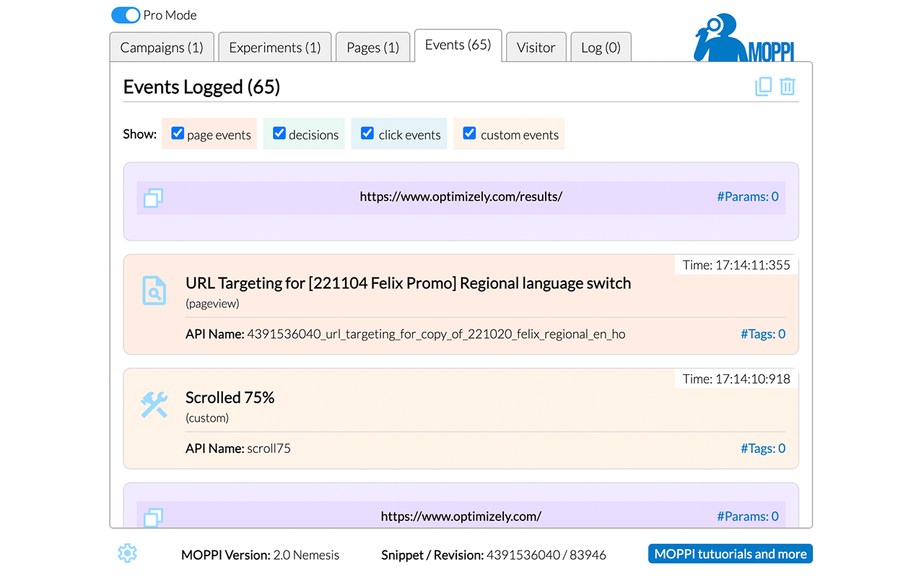This screenshot has width=924, height=578.
Task: Click the Events Logged (65) heading
Action: coord(201,87)
